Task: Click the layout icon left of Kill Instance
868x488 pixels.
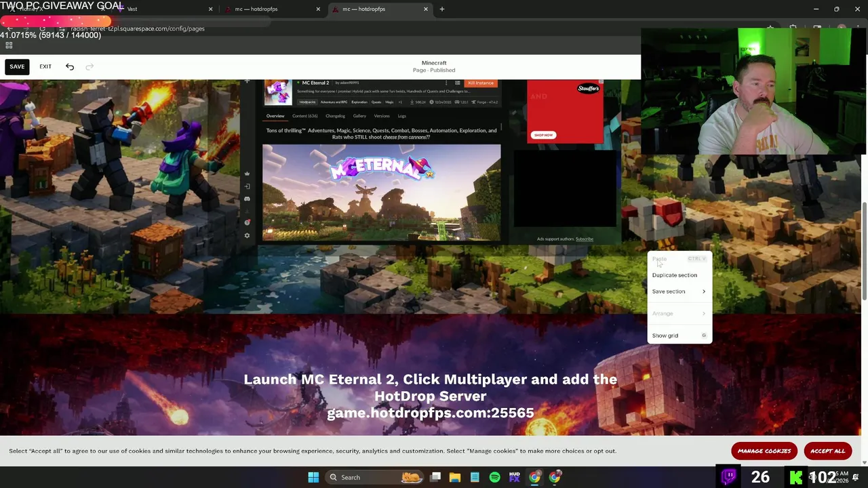Action: [458, 83]
